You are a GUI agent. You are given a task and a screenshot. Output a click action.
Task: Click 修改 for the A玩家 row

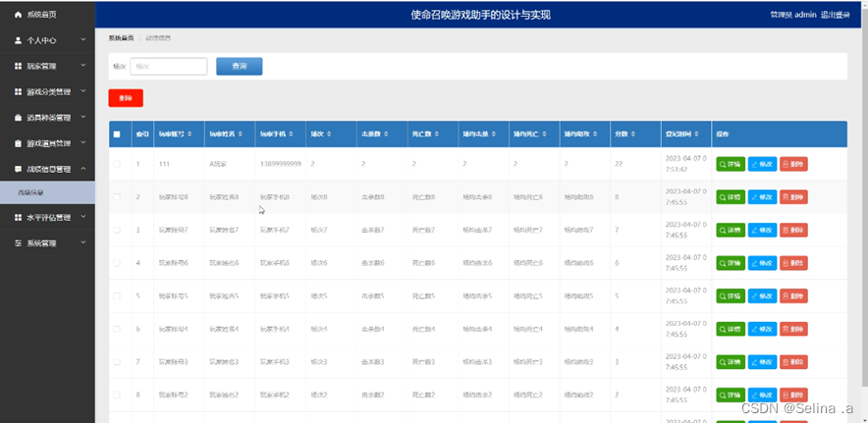pos(762,164)
